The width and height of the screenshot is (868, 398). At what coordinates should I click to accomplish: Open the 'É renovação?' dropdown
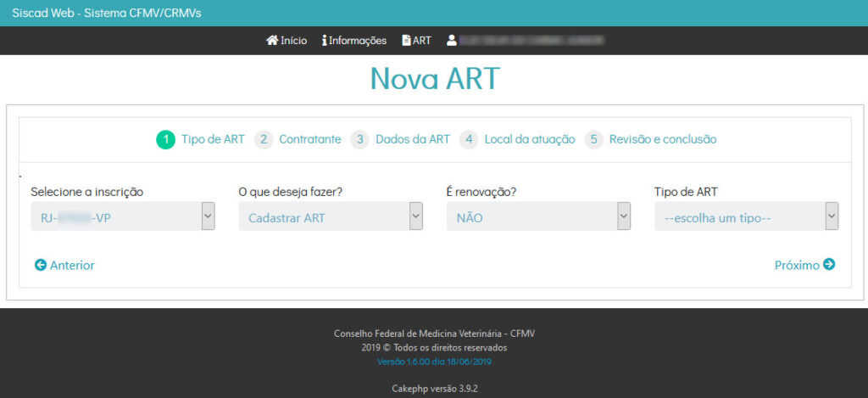[538, 217]
